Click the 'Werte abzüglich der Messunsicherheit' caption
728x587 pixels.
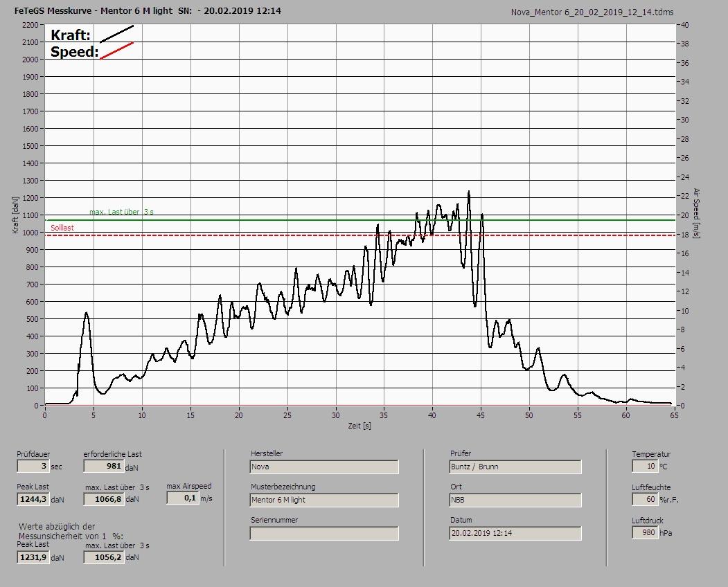[71, 532]
